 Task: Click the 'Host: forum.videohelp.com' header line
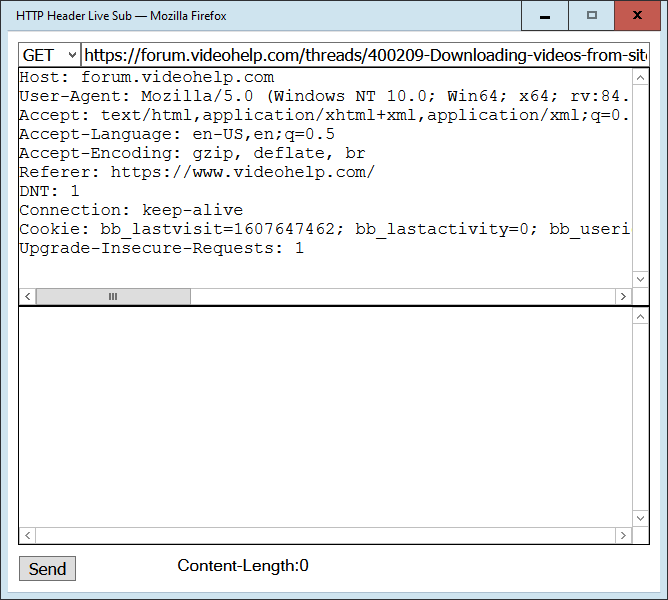[147, 78]
